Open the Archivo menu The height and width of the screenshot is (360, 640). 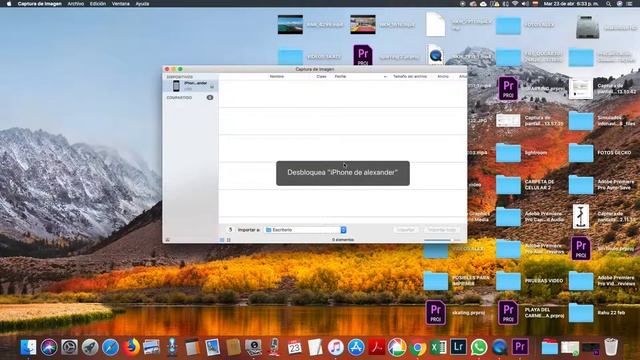coord(76,4)
